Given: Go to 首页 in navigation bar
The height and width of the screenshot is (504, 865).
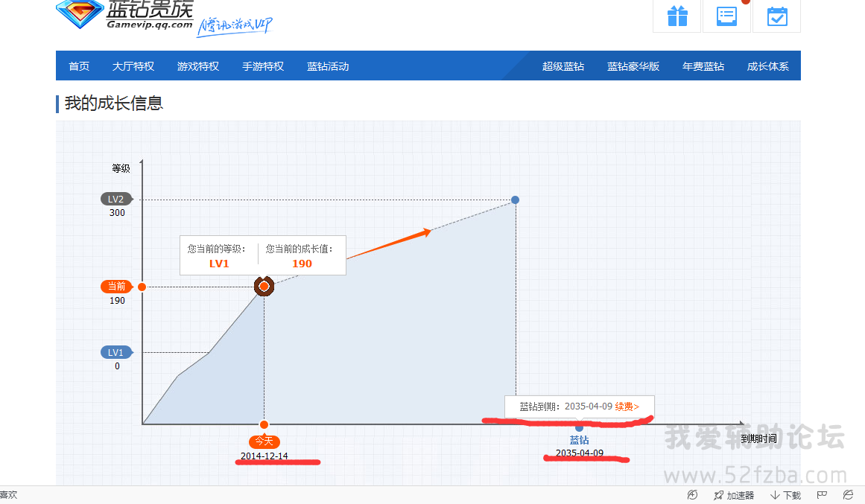Looking at the screenshot, I should pyautogui.click(x=79, y=66).
